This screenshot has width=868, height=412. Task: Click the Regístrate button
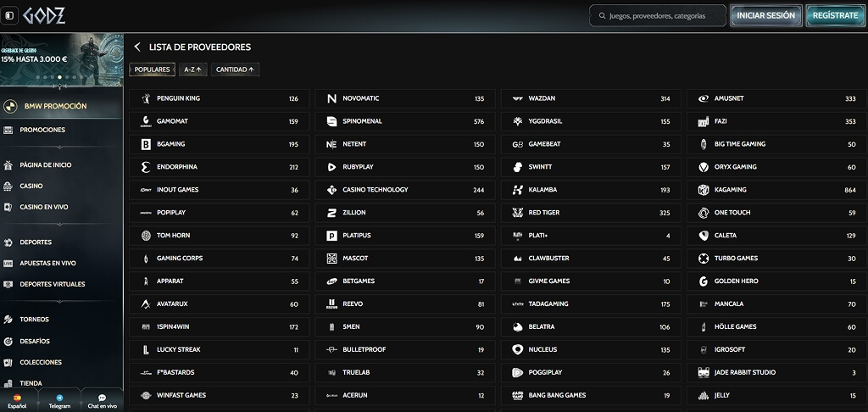coord(835,15)
